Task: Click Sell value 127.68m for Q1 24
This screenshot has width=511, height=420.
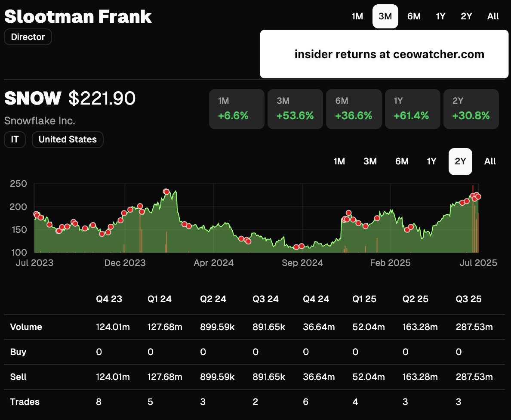Action: pyautogui.click(x=165, y=377)
